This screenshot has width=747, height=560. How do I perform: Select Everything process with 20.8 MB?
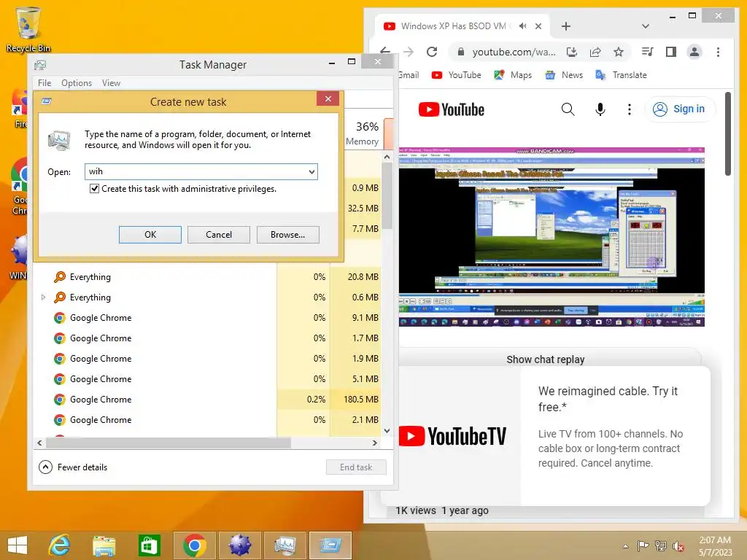[206, 276]
